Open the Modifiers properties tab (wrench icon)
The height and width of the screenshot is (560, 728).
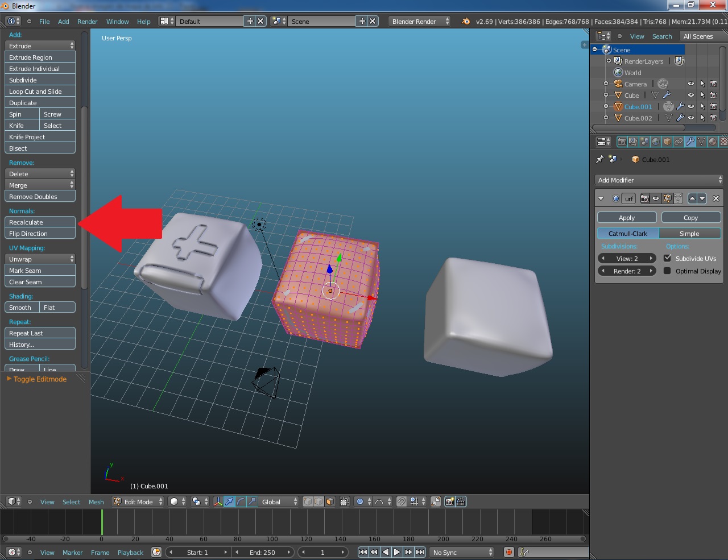[x=690, y=142]
